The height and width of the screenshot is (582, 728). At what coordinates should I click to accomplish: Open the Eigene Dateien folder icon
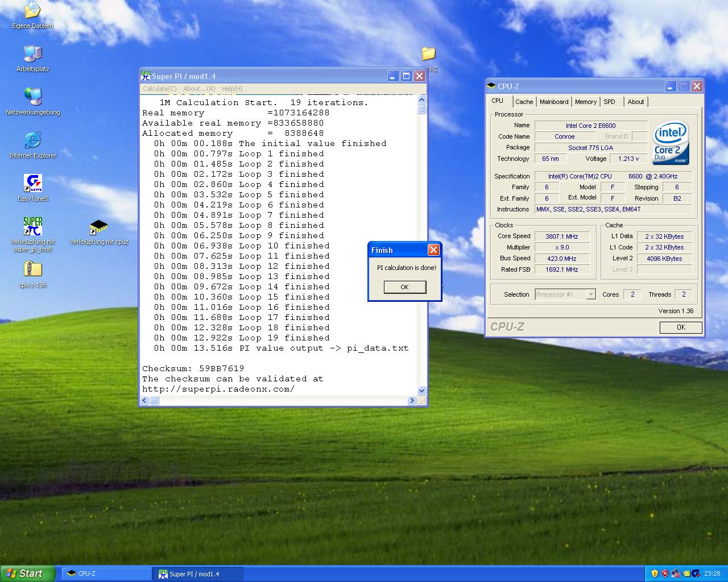coord(33,11)
